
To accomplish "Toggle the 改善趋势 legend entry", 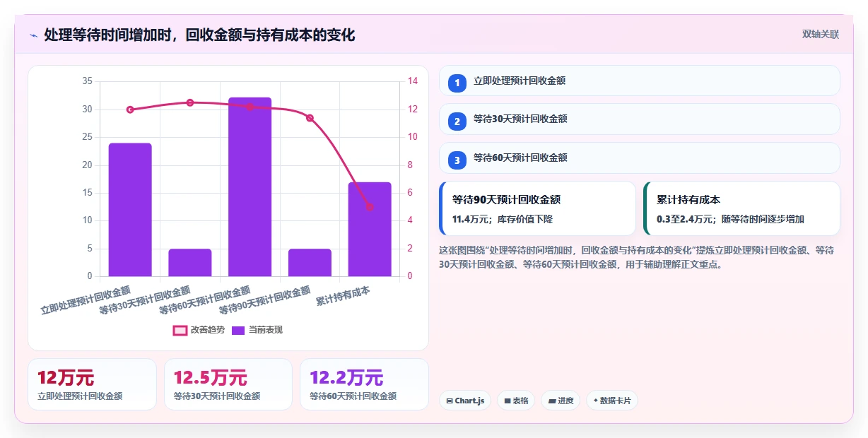I will point(199,330).
